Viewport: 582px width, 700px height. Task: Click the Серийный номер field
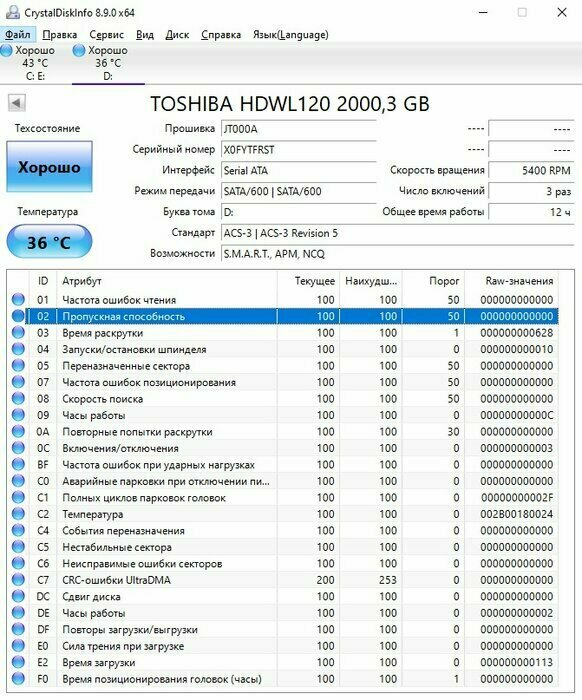pyautogui.click(x=299, y=150)
